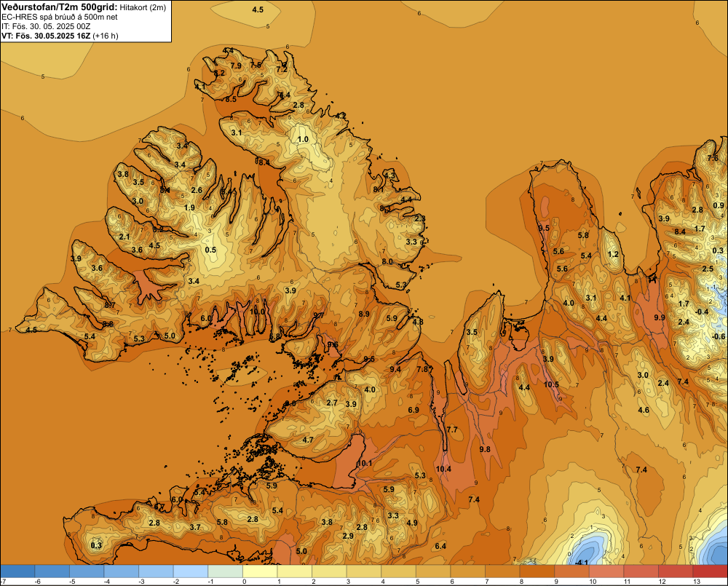Click the temperature value "2.9"

(x=348, y=536)
